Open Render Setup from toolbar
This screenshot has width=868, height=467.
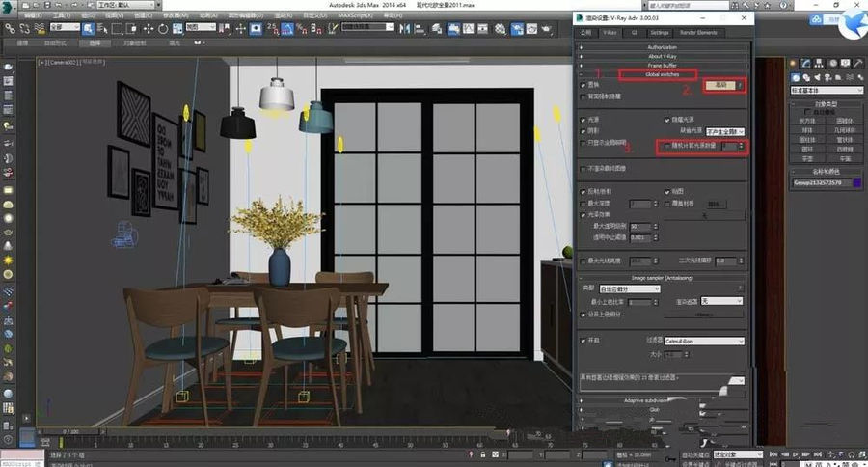(517, 28)
